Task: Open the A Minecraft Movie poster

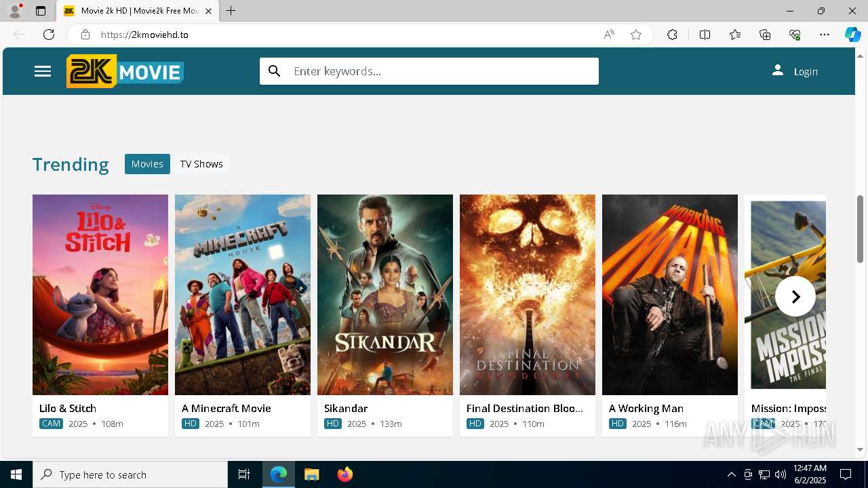Action: pos(243,295)
